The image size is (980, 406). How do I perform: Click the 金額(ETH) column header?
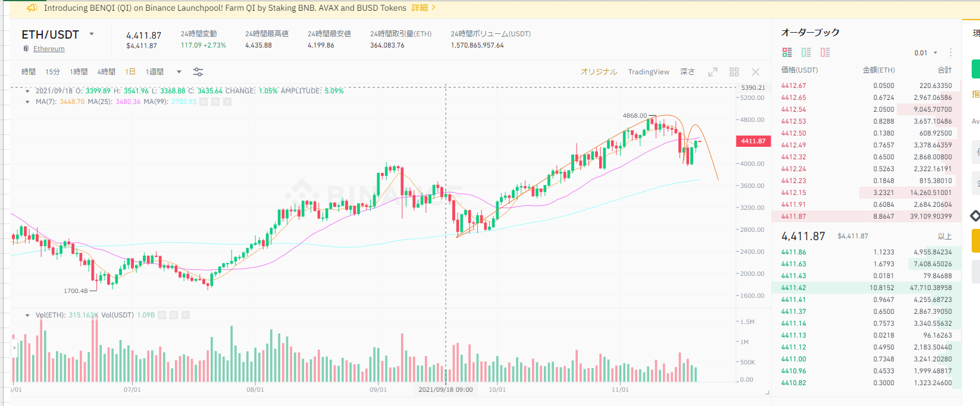click(879, 70)
